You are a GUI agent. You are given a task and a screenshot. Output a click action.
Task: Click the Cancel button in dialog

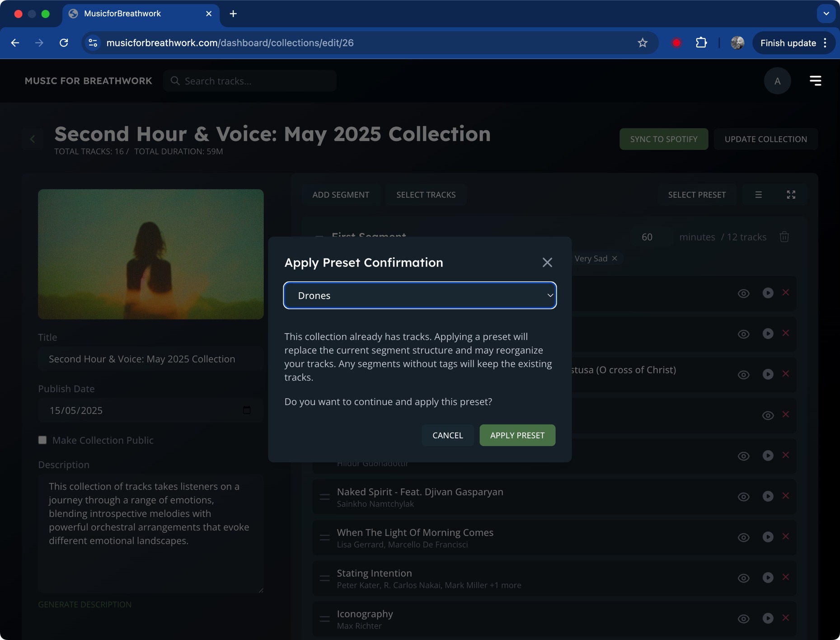447,435
